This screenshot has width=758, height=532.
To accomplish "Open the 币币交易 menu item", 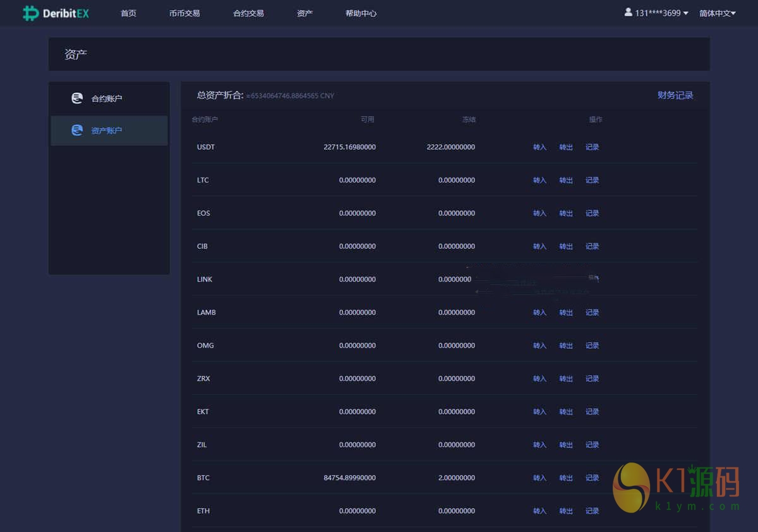I will point(184,13).
